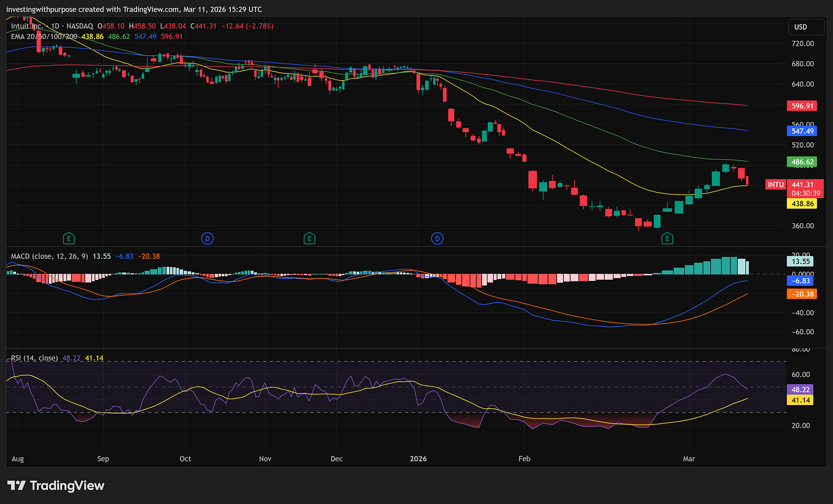Viewport: 833px width, 504px height.
Task: Click the earnings E marker nearest Sep
Action: pyautogui.click(x=69, y=239)
